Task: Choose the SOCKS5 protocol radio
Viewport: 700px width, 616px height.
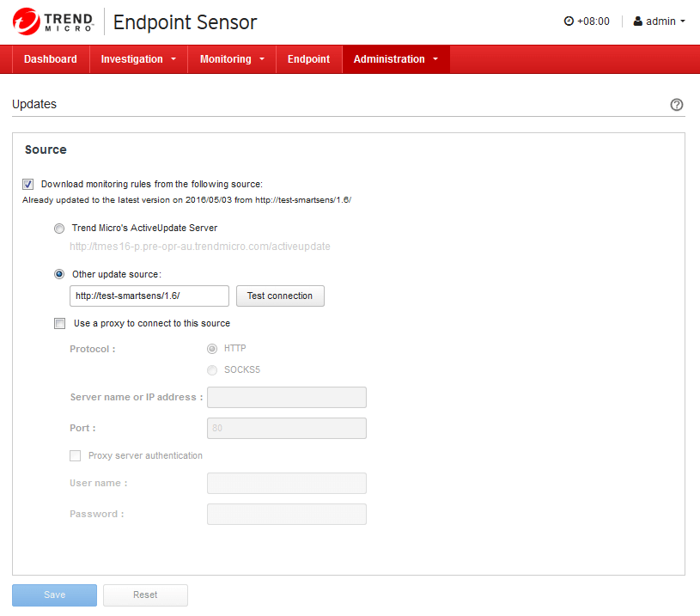Action: tap(212, 370)
